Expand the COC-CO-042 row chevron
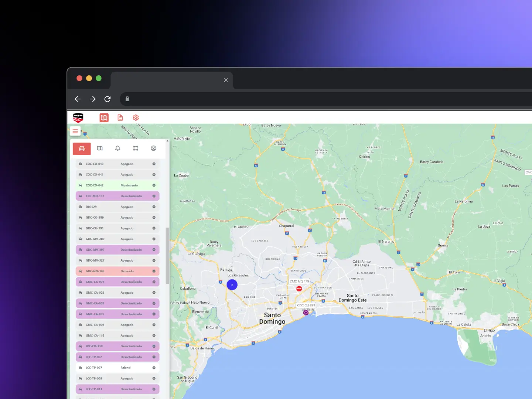The image size is (532, 399). 154,185
